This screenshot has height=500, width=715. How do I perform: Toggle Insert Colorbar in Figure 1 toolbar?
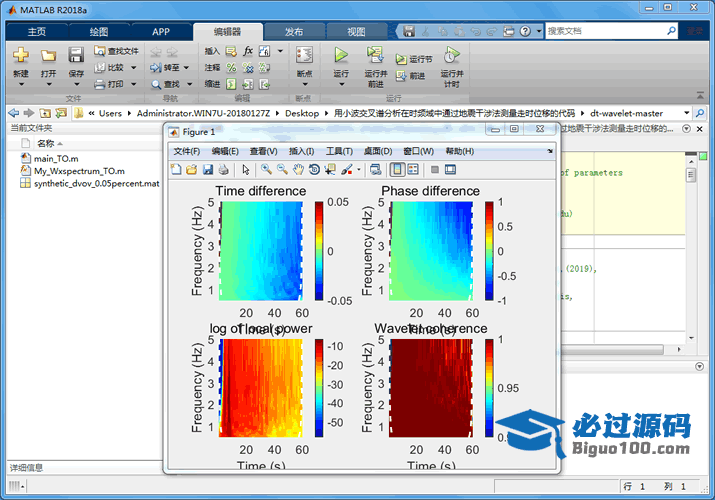click(397, 170)
